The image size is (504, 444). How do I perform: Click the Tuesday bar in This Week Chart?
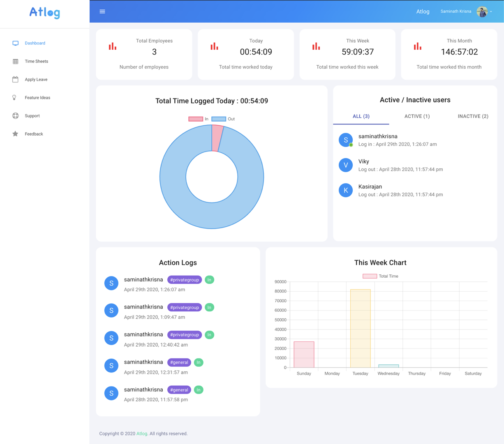coord(361,329)
